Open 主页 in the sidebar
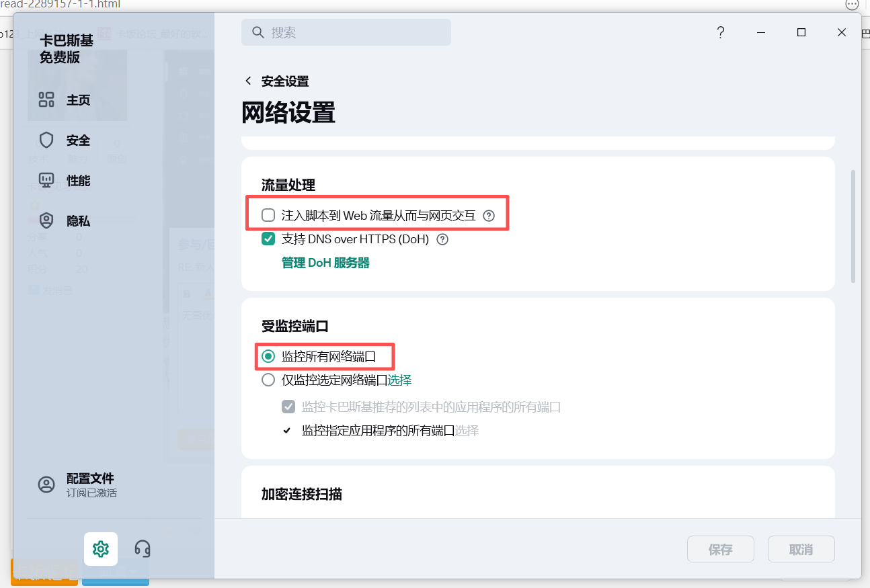Screen dimensions: 870x588 click(78, 100)
